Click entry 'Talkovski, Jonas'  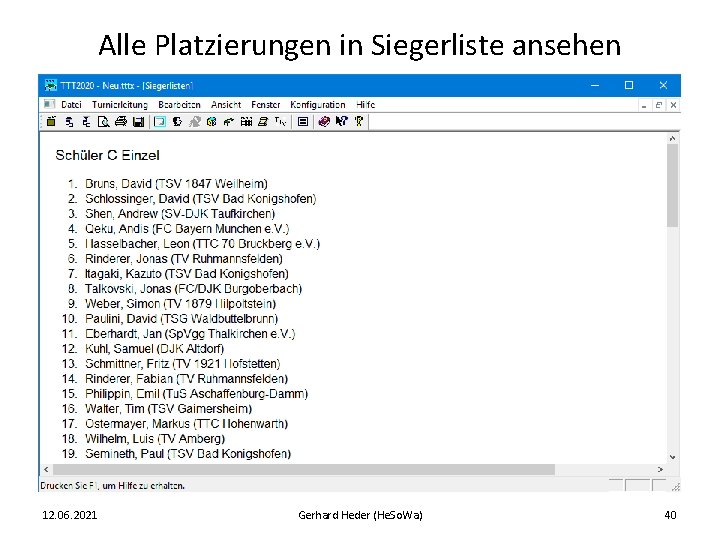pos(193,289)
